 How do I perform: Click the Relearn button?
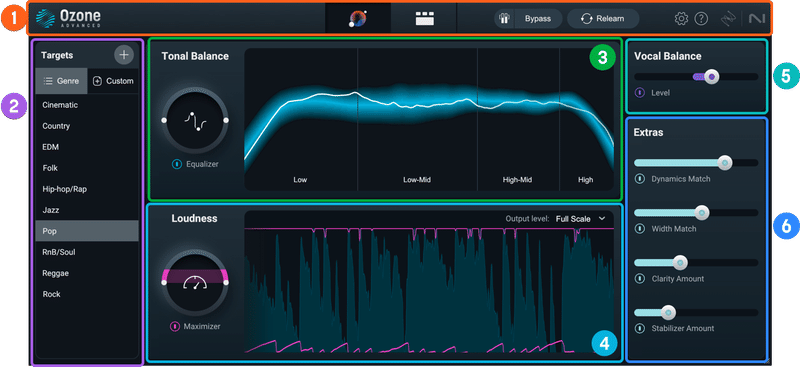(603, 18)
